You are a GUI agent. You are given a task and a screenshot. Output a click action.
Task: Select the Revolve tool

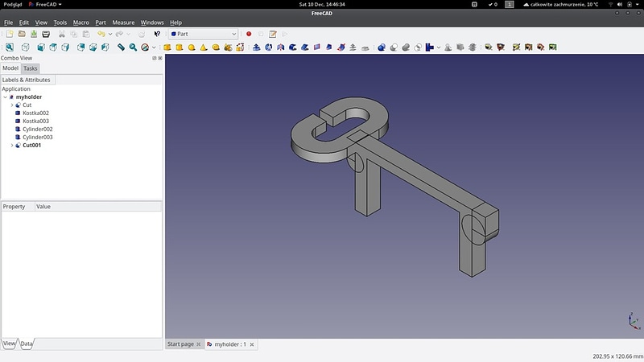coord(269,47)
